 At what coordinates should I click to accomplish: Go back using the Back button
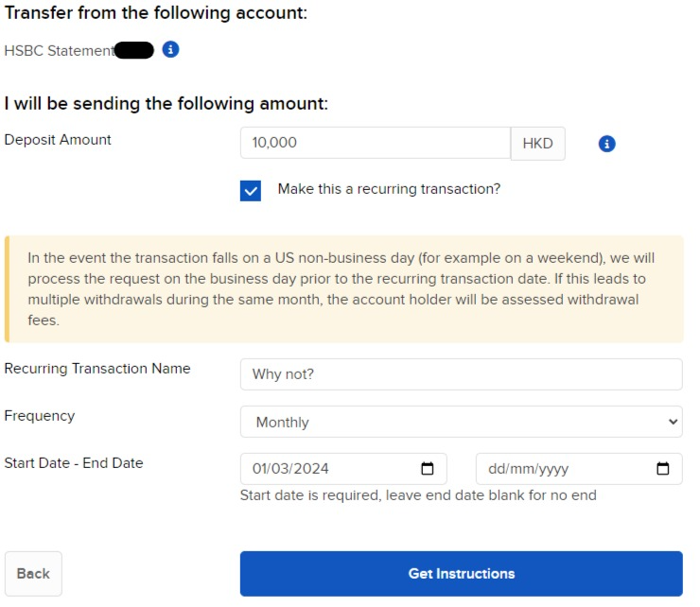coord(33,574)
